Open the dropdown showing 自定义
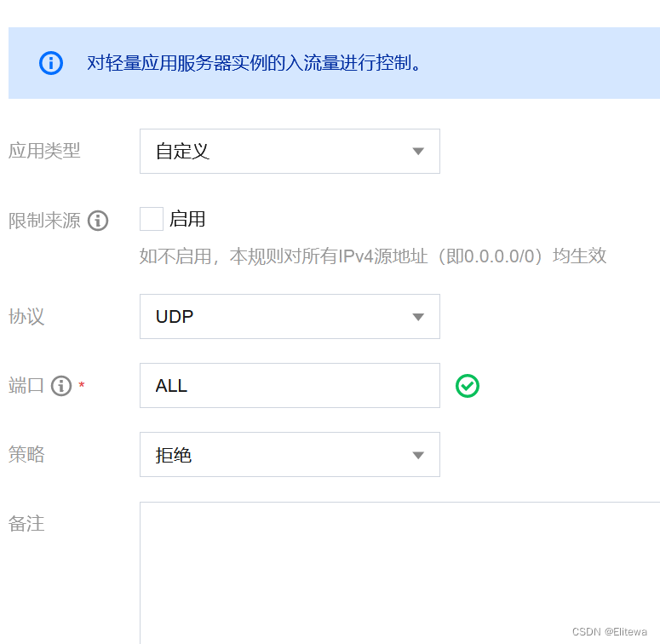This screenshot has width=660, height=644. pos(290,152)
